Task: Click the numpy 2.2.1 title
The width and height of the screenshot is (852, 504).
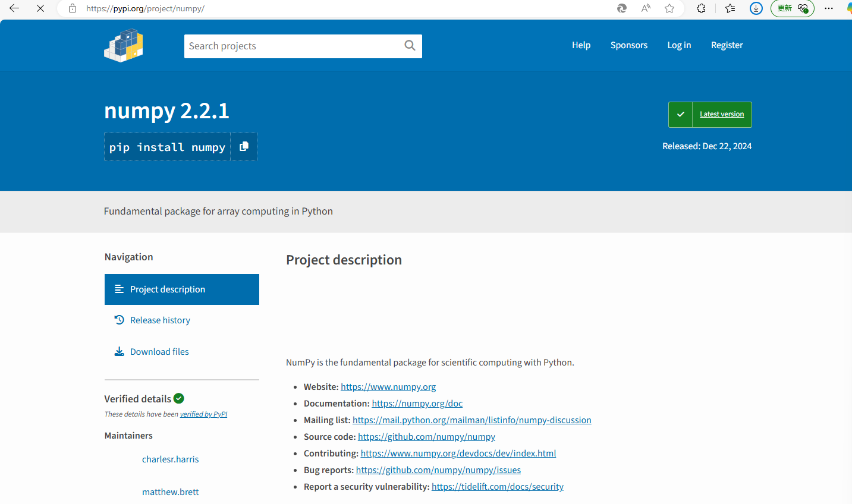Action: (x=166, y=111)
